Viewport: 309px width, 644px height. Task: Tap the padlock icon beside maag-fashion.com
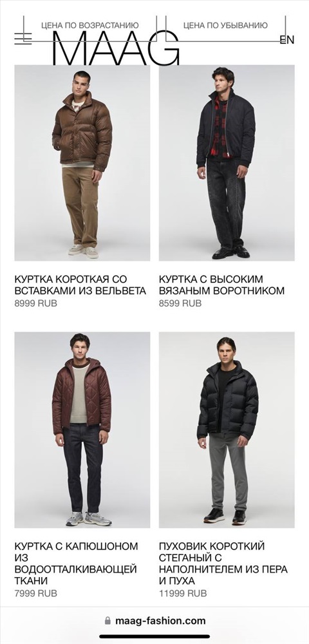pyautogui.click(x=108, y=620)
